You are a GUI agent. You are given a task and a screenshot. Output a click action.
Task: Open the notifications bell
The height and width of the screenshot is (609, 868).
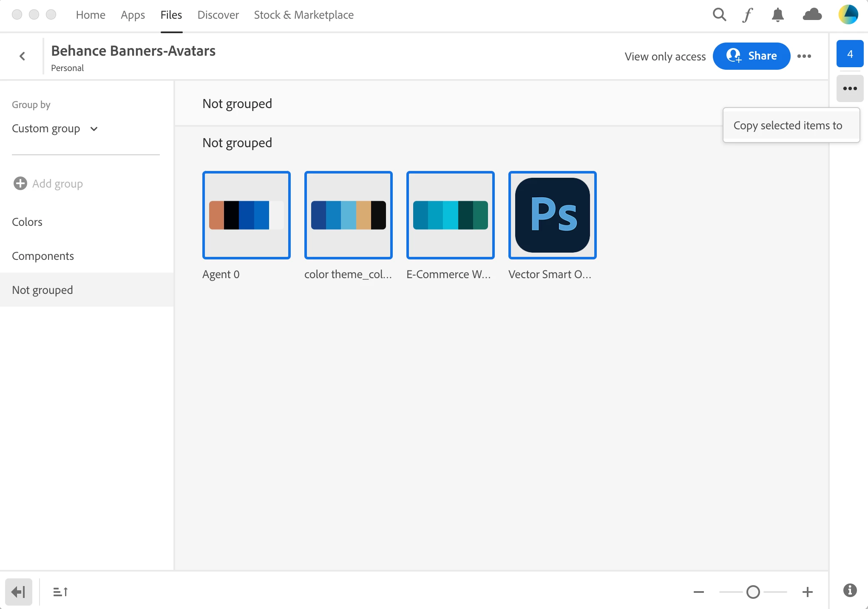(x=777, y=15)
